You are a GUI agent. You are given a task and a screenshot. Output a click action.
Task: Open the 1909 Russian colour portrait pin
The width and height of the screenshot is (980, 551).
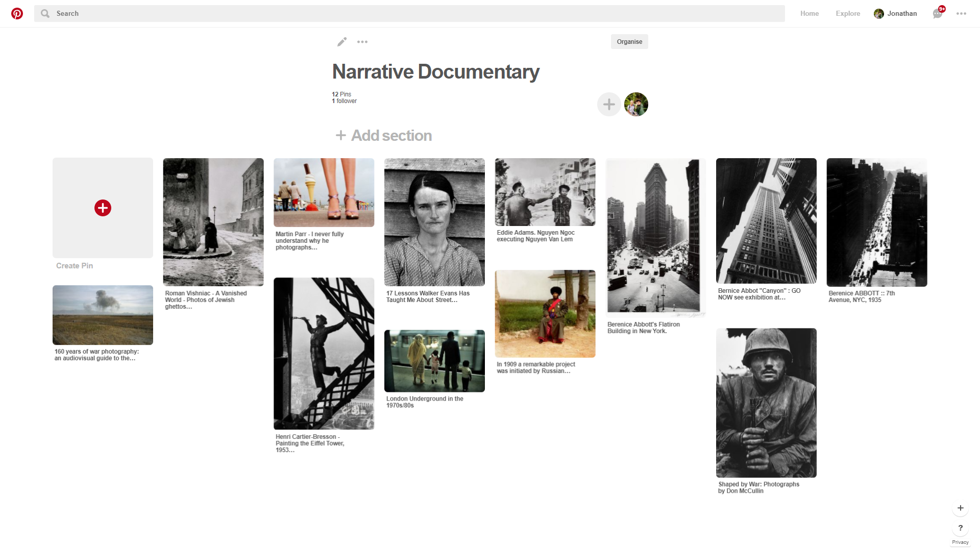(x=545, y=314)
